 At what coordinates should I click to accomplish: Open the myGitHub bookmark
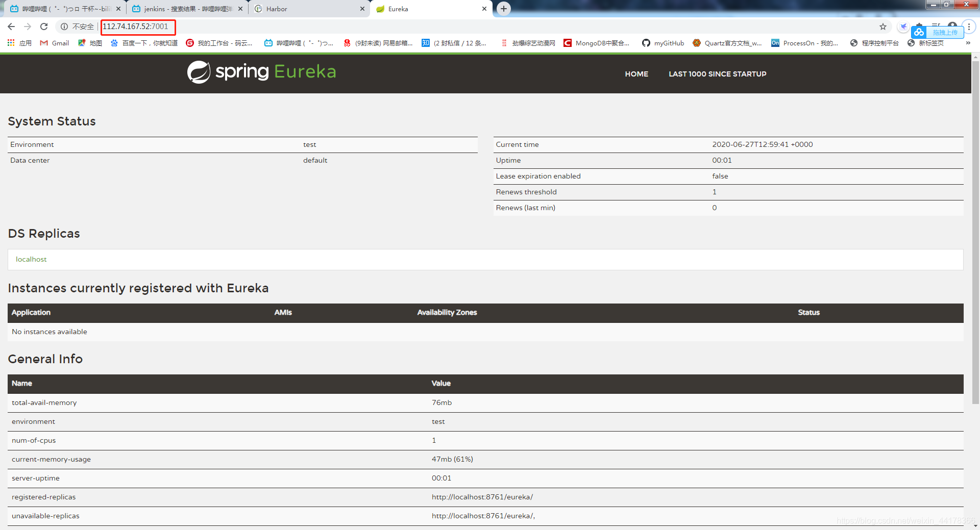[x=663, y=43]
